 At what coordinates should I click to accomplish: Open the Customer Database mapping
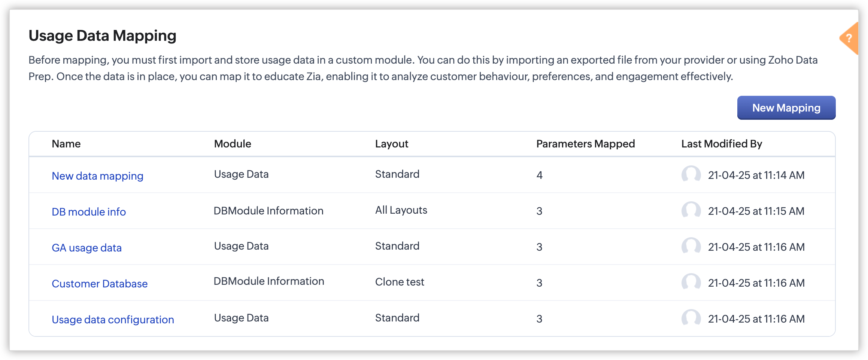[x=100, y=284]
